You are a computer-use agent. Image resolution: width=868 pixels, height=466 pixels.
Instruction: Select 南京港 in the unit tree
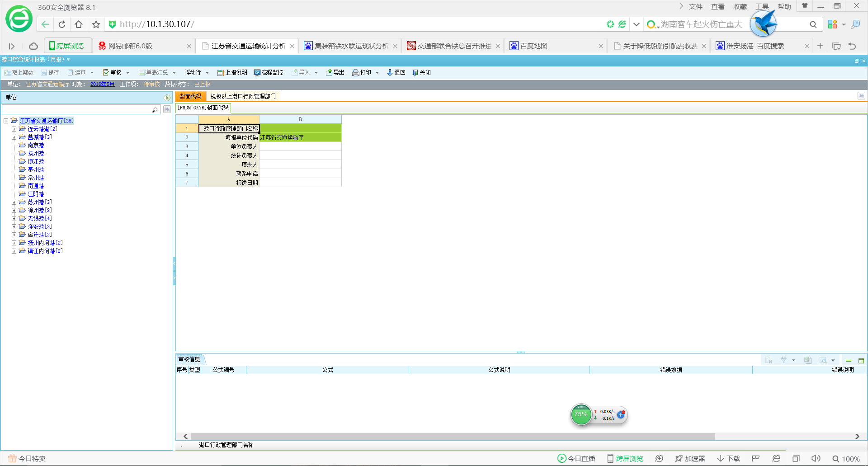pos(36,146)
